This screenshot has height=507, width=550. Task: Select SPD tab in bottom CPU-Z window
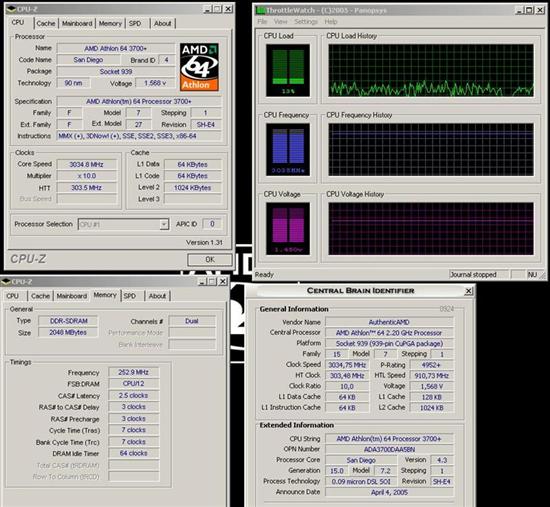130,296
